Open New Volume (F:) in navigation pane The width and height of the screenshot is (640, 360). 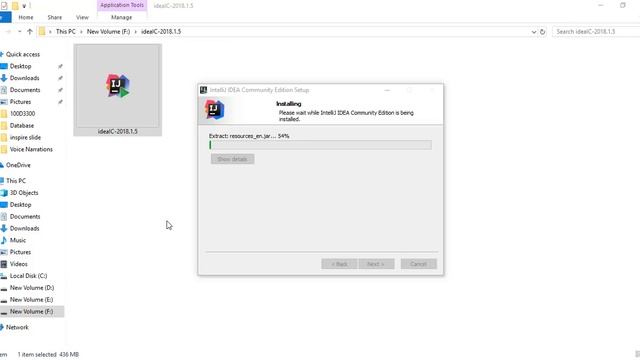(31, 311)
